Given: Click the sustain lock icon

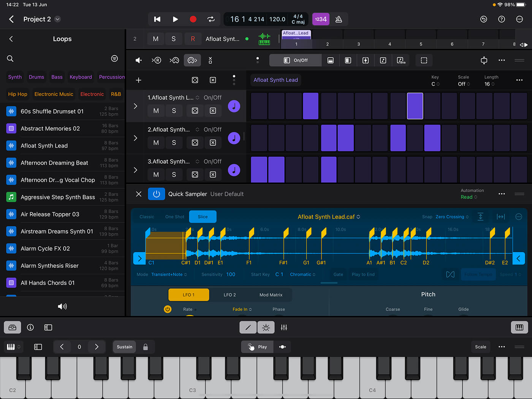Looking at the screenshot, I should (x=145, y=347).
